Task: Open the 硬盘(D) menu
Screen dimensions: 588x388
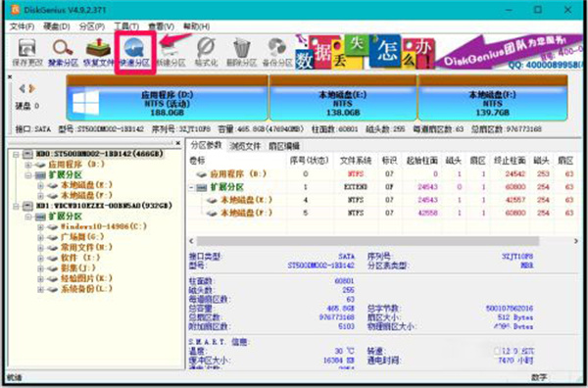Action: tap(57, 26)
